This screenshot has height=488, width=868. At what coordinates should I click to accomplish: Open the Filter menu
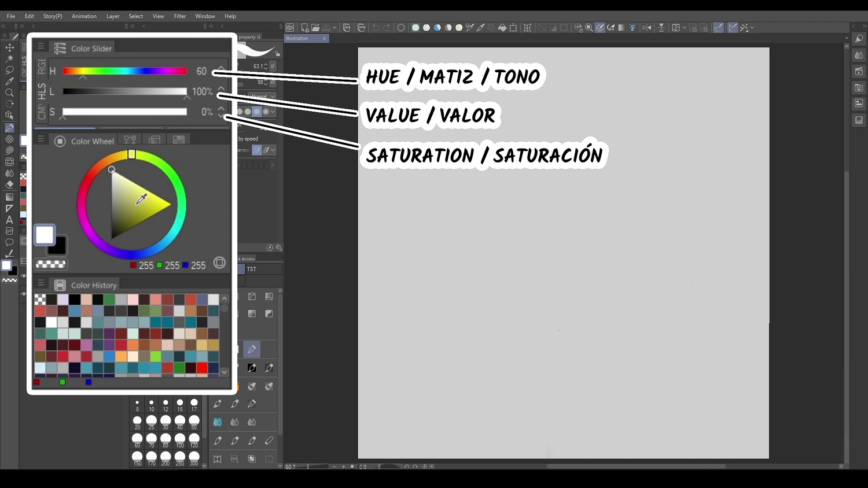tap(180, 16)
